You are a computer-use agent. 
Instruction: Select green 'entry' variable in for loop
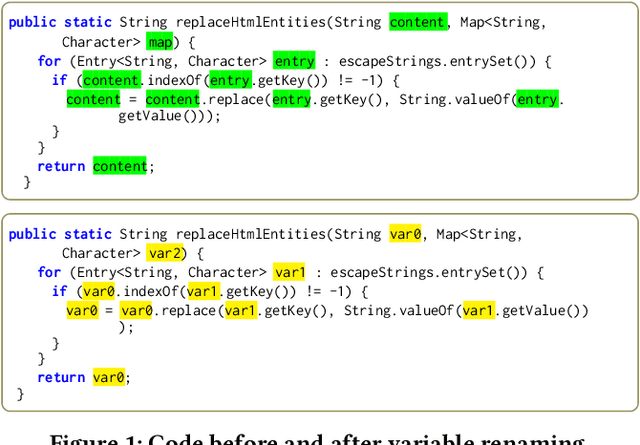click(x=294, y=61)
